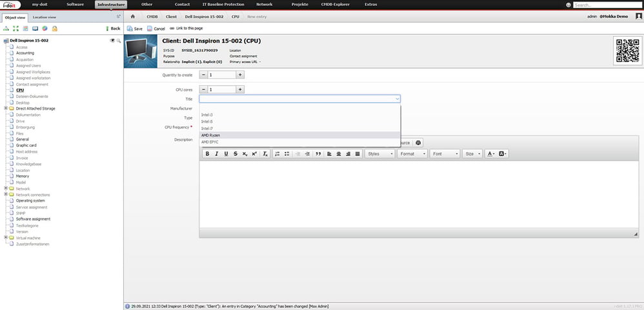Open Graphic card in the tree
The width and height of the screenshot is (644, 310).
pyautogui.click(x=26, y=145)
